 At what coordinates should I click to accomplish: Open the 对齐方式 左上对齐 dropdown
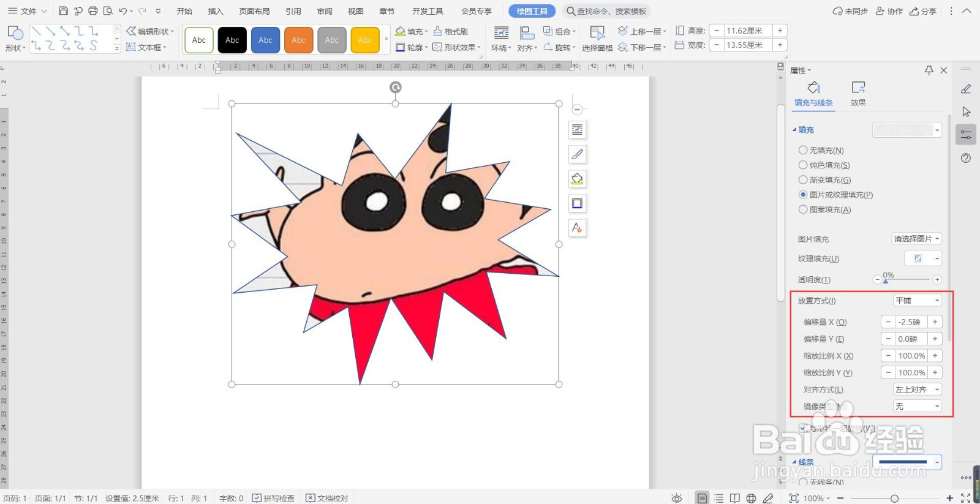pyautogui.click(x=917, y=389)
